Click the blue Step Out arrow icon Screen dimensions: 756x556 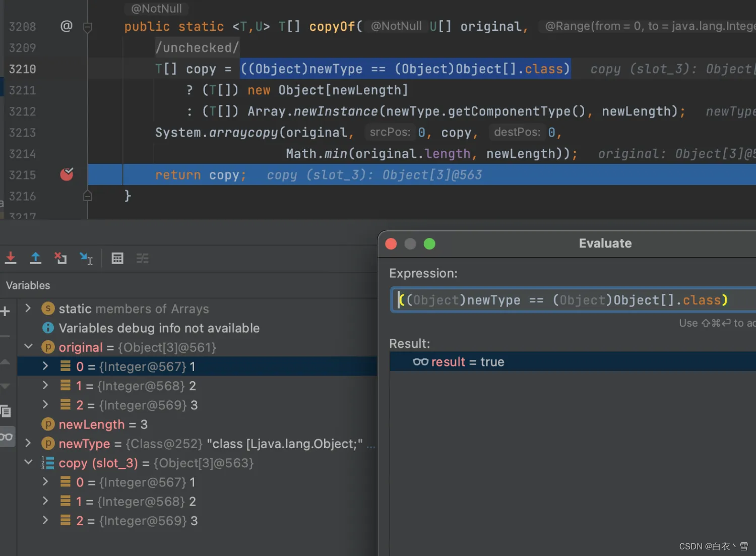point(35,258)
